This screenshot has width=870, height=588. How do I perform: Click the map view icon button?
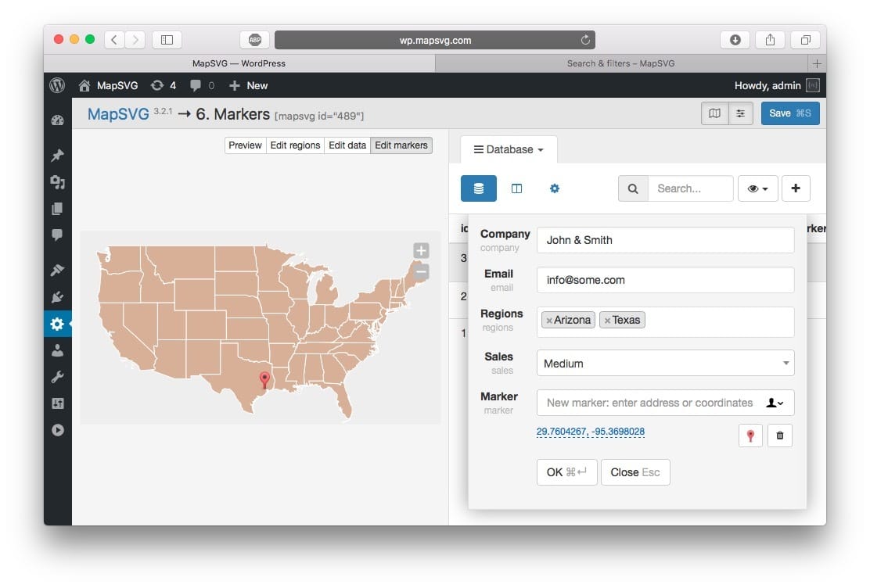714,113
